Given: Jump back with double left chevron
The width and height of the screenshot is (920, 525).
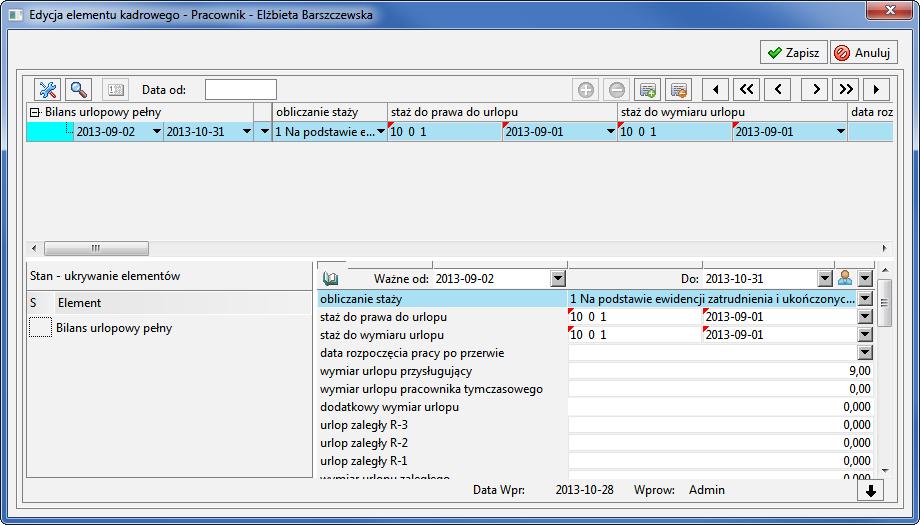Looking at the screenshot, I should click(x=746, y=90).
